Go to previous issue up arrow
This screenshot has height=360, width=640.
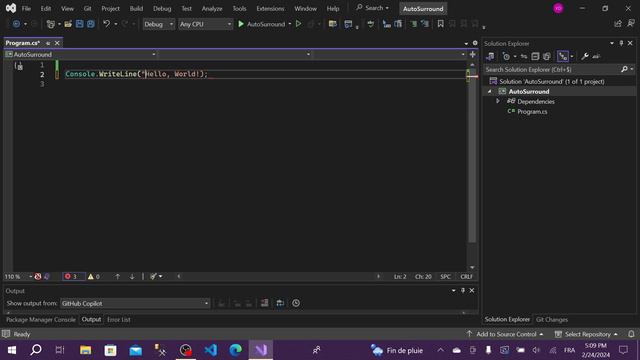(x=117, y=276)
